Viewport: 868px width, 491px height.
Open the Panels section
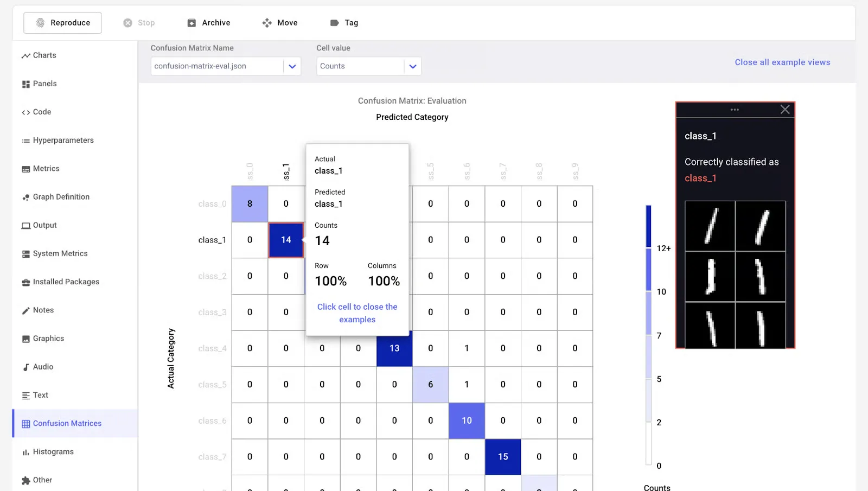click(x=45, y=84)
